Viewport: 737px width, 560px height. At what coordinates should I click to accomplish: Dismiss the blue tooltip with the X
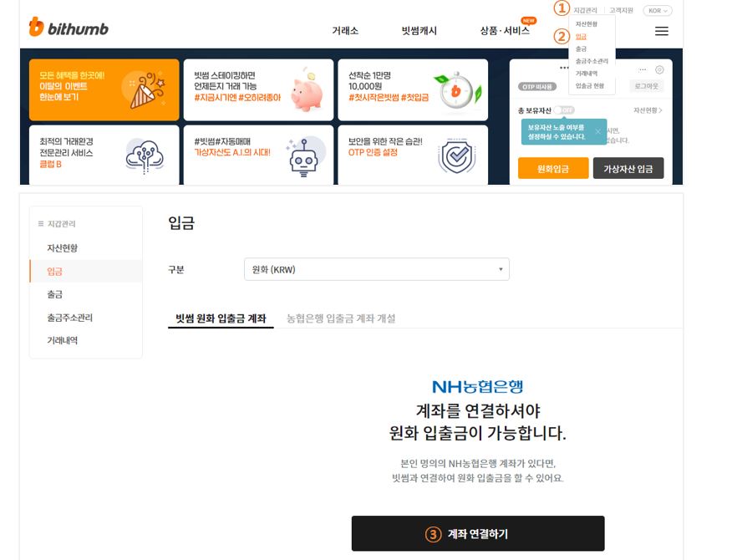[x=597, y=131]
